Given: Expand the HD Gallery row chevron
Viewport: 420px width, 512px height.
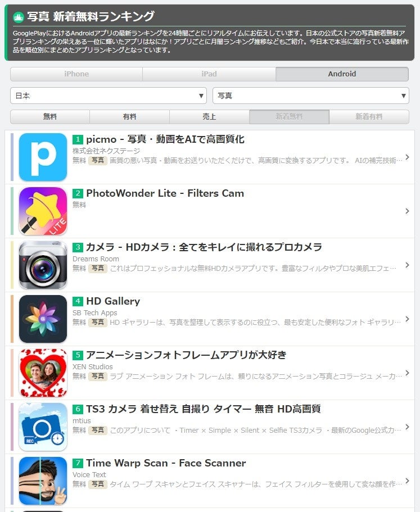Looking at the screenshot, I should (407, 319).
